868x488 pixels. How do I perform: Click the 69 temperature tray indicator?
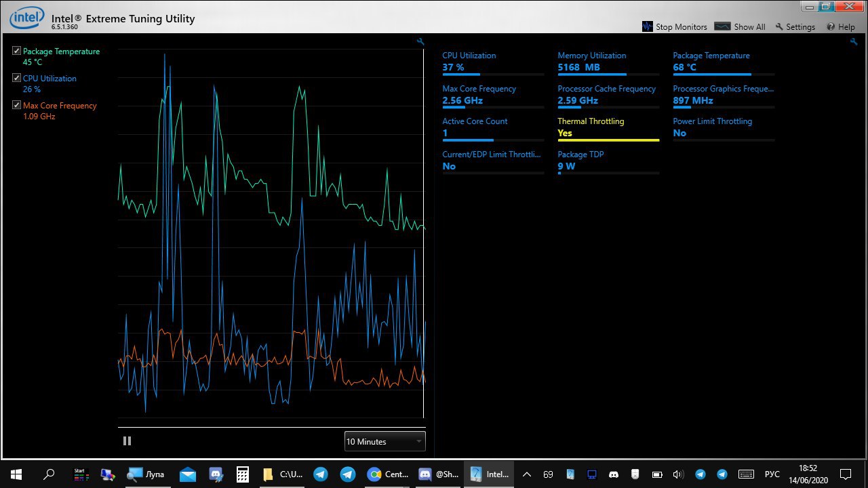pyautogui.click(x=548, y=474)
